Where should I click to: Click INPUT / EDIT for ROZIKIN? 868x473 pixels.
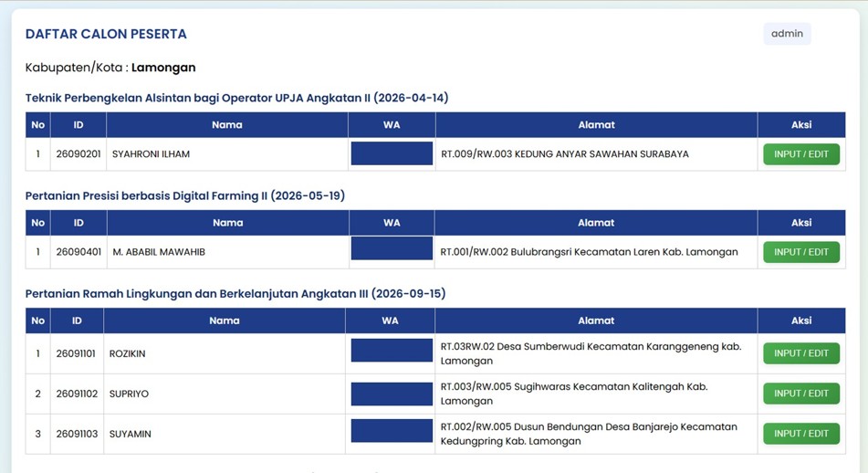click(801, 353)
